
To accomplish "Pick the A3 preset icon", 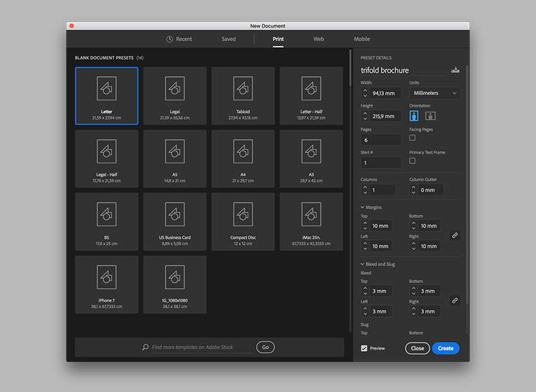I will point(311,151).
